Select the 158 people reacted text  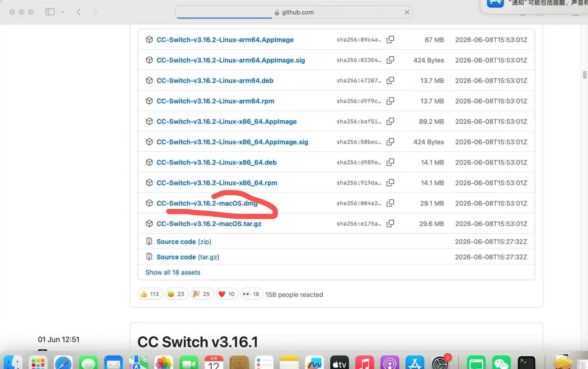point(294,295)
